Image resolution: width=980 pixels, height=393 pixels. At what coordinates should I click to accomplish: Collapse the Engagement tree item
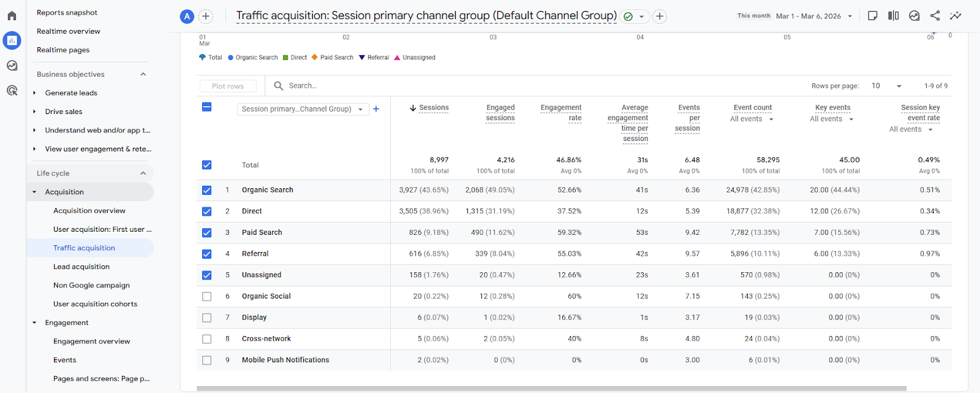[34, 322]
